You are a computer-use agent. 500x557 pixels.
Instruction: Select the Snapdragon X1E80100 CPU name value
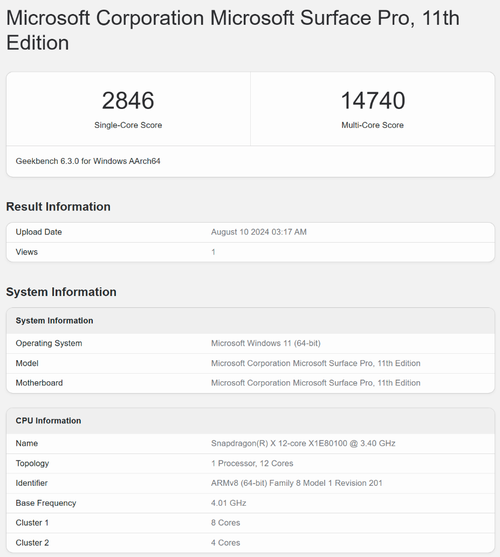[303, 443]
